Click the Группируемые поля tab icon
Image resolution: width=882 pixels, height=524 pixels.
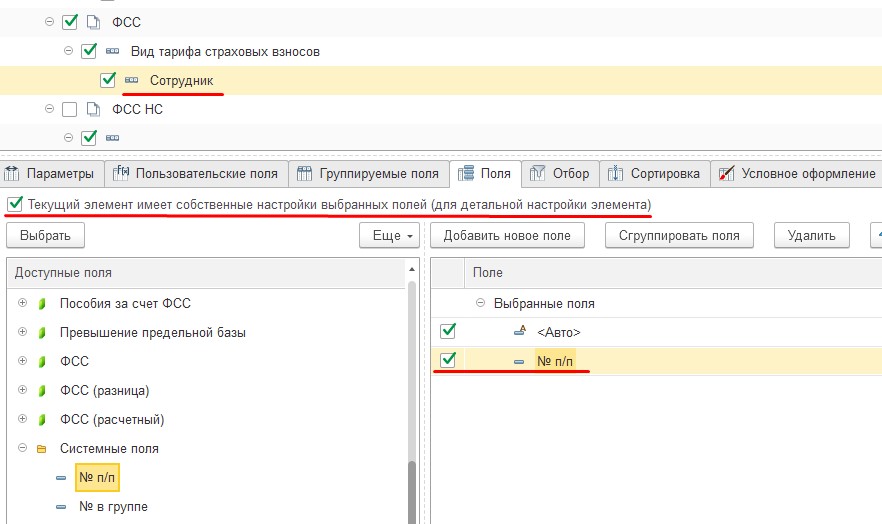point(304,173)
